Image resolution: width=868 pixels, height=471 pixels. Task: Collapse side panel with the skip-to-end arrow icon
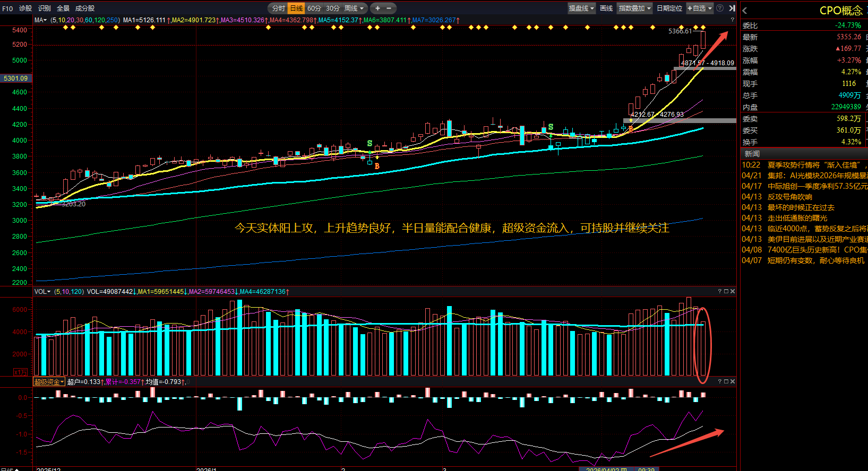coord(732,8)
